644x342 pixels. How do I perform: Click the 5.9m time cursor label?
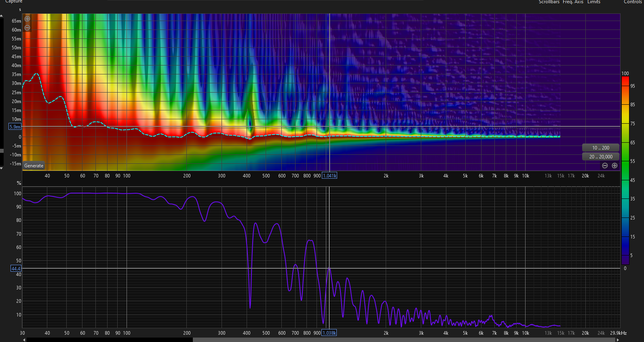click(15, 127)
